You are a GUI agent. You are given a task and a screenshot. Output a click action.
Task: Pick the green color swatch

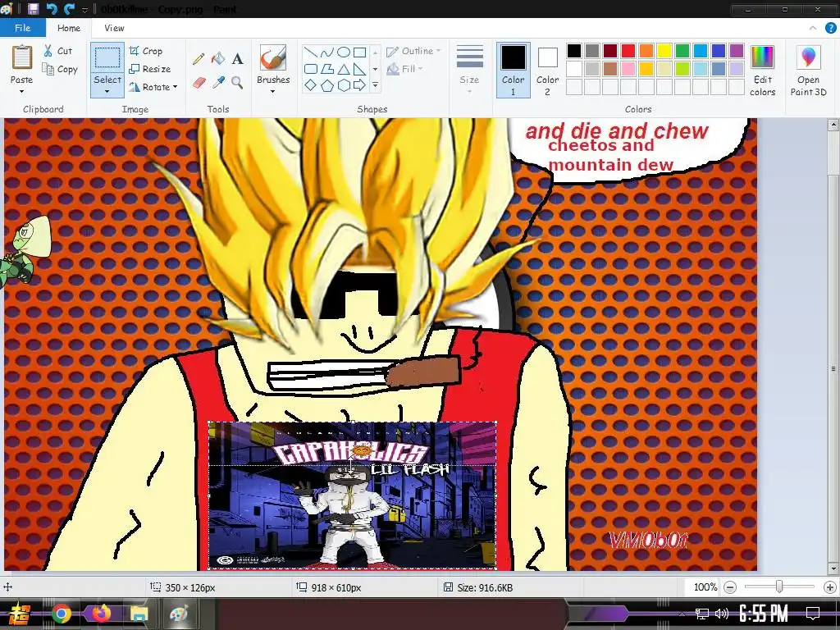click(682, 50)
